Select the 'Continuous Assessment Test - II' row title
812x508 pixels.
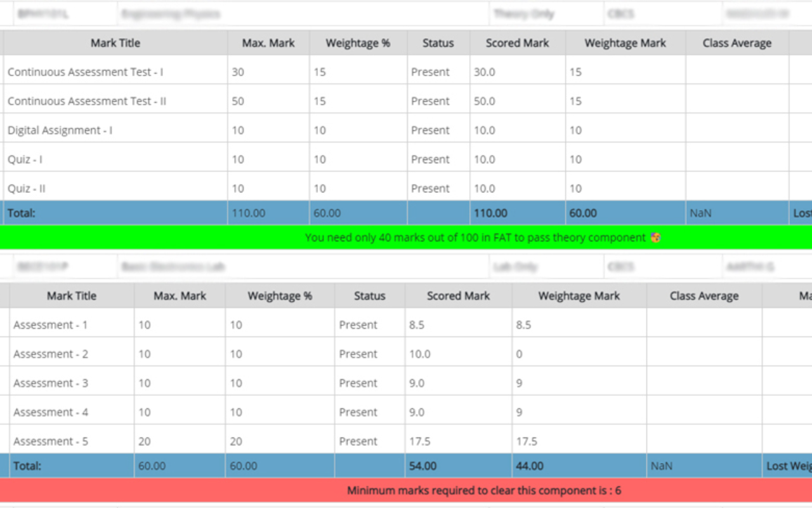tap(87, 102)
